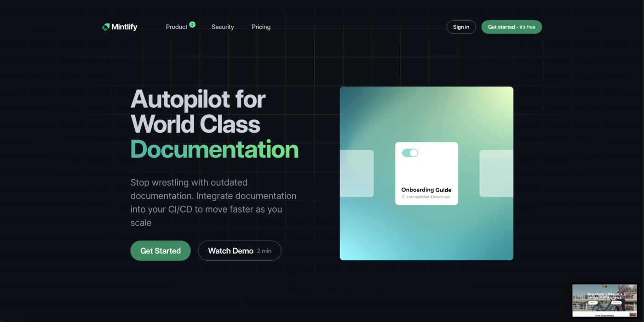The width and height of the screenshot is (644, 322).
Task: Open the Product menu in the navbar
Action: [177, 27]
